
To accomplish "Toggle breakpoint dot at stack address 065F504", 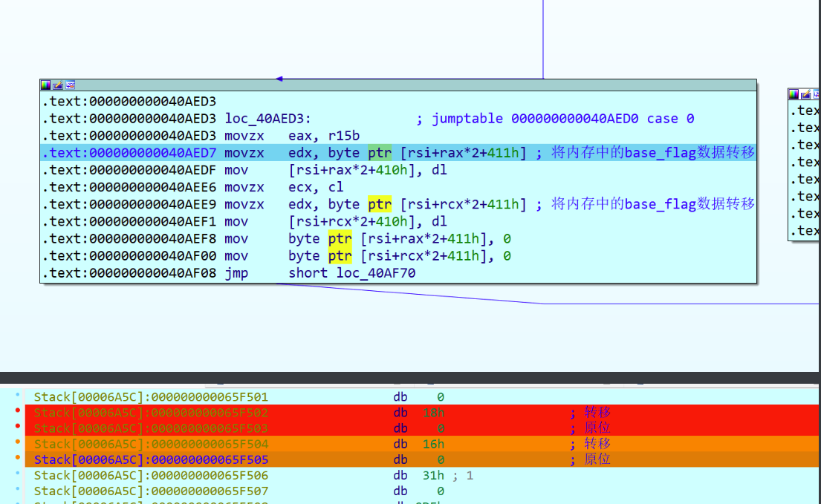I will 18,443.
